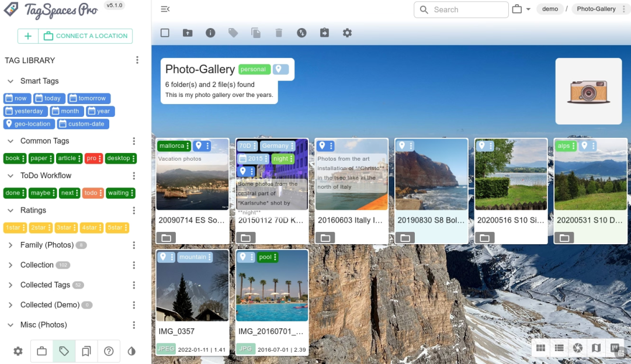Click the yellow '5star' rating tag
Viewport: 631px width, 364px height.
tap(117, 227)
